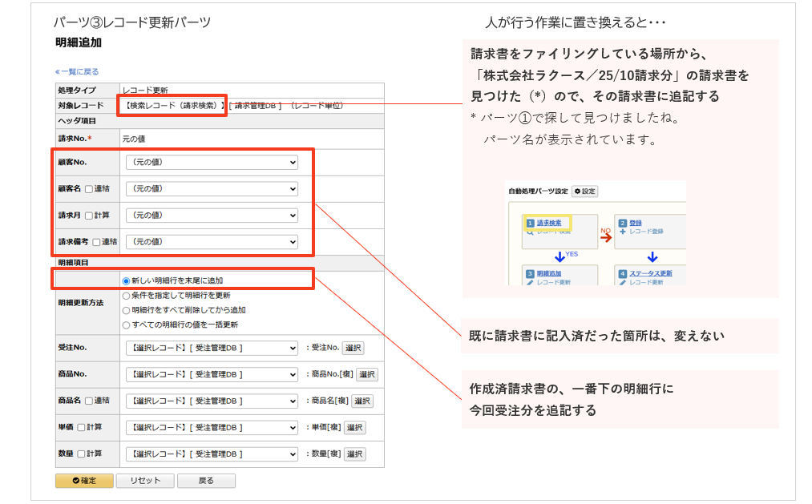Click the magnifying glass icon in 請求検索 part
The height and width of the screenshot is (504, 812).
(529, 232)
